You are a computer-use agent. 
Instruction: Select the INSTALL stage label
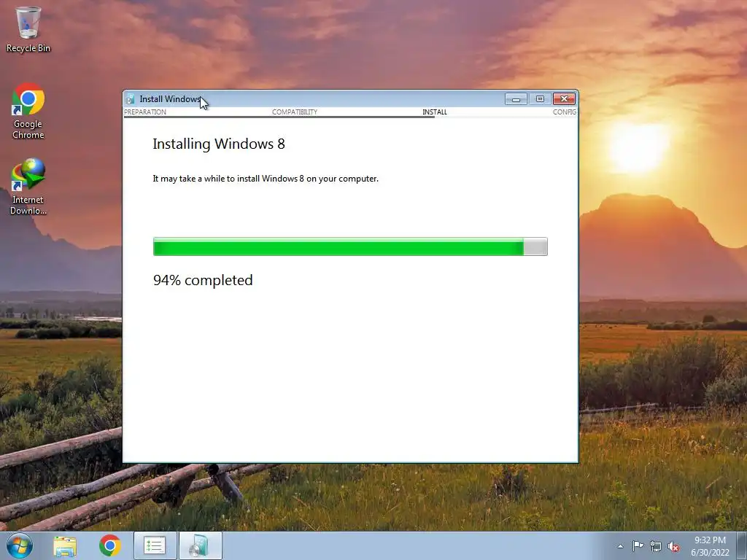435,112
